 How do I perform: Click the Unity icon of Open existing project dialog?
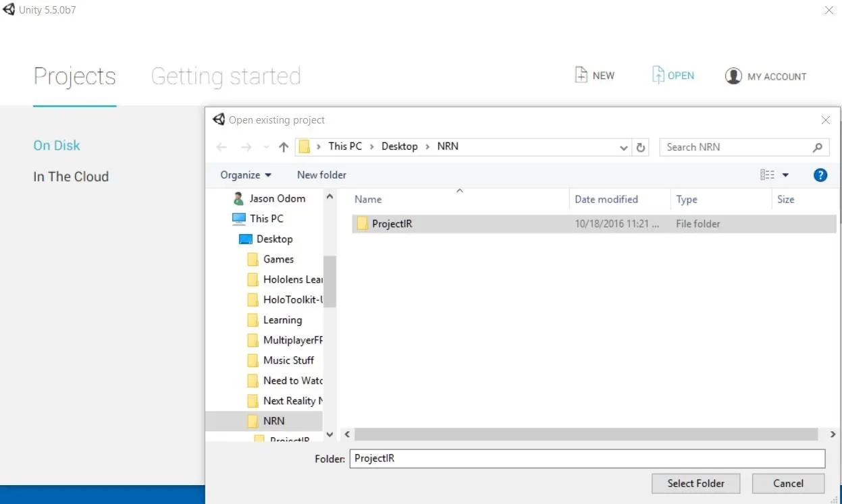click(x=218, y=119)
